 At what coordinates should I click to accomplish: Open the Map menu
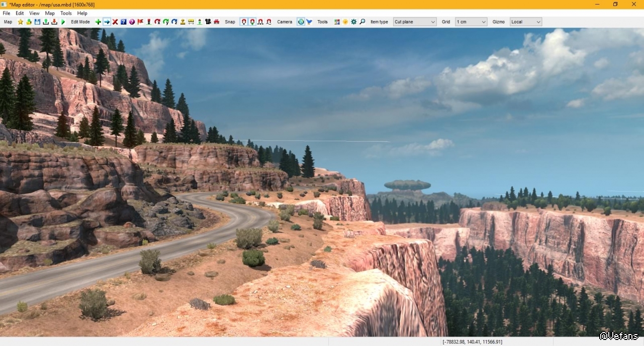pyautogui.click(x=50, y=13)
